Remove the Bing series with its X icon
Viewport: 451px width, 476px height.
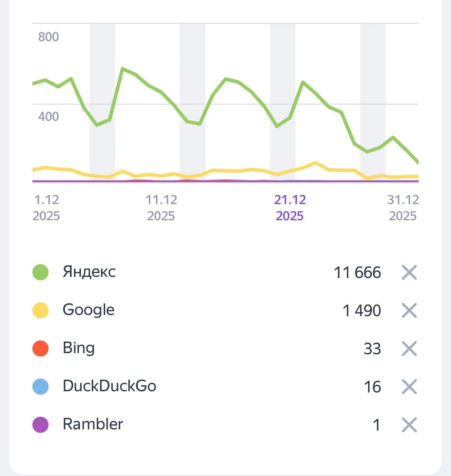point(409,349)
